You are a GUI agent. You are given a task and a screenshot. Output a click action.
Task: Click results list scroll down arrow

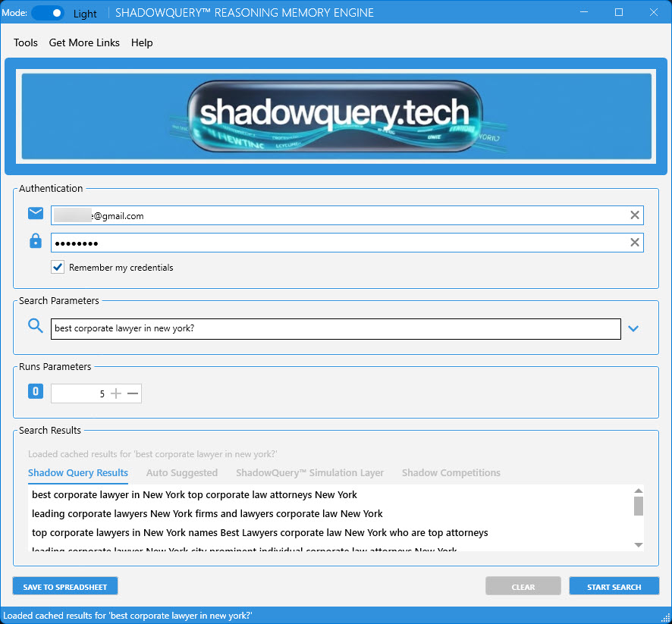(x=639, y=545)
